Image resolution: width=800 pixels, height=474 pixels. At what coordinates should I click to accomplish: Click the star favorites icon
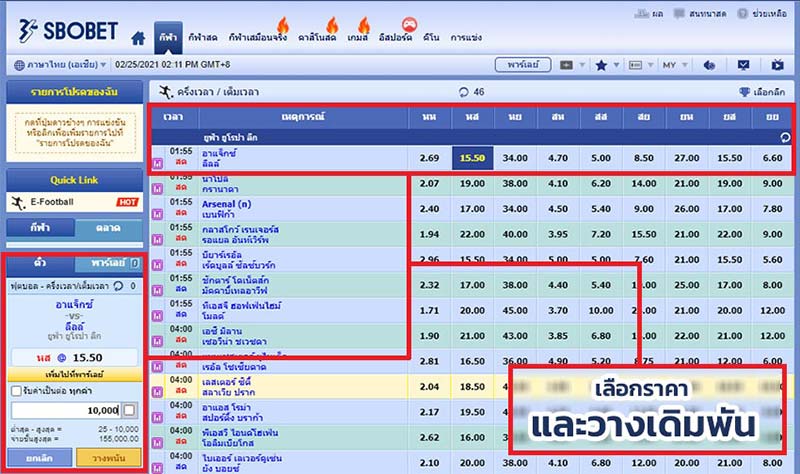(x=602, y=65)
